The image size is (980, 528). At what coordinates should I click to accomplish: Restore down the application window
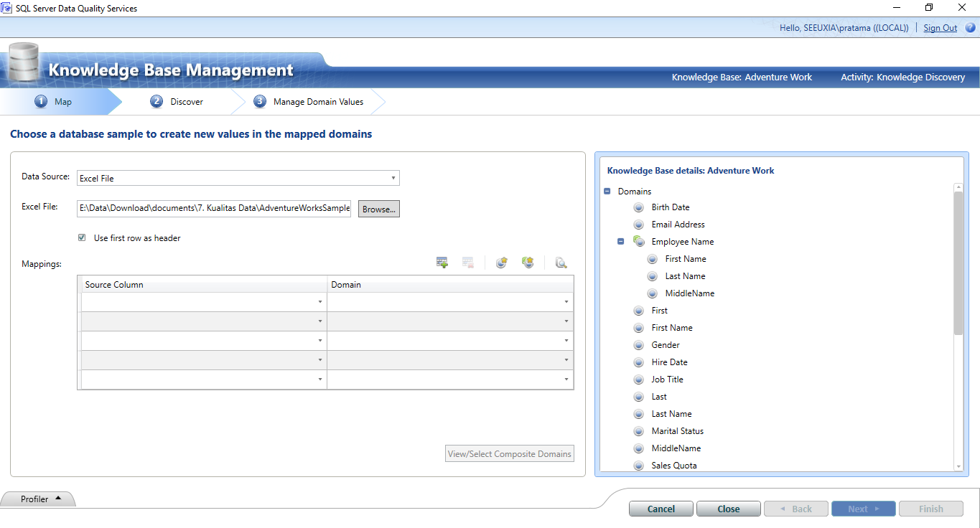929,8
